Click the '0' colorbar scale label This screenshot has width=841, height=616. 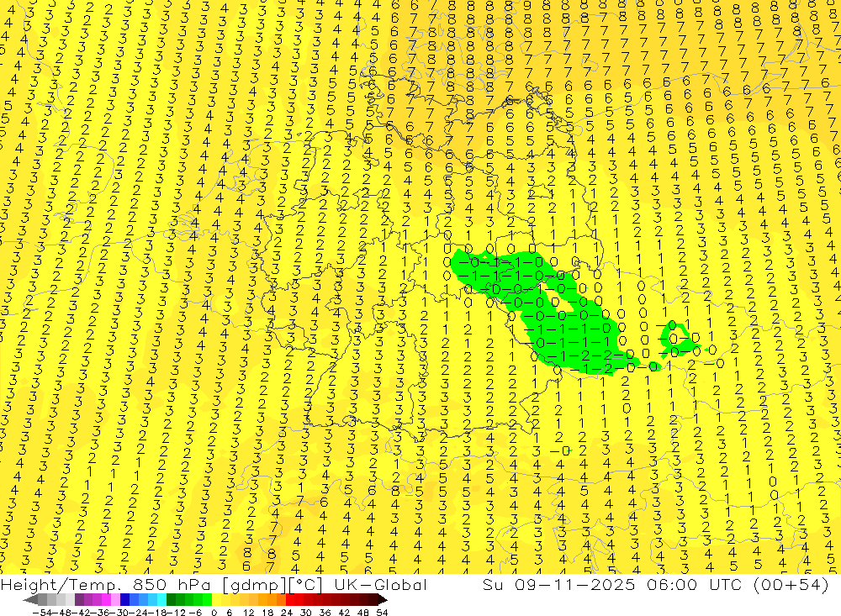pos(214,613)
